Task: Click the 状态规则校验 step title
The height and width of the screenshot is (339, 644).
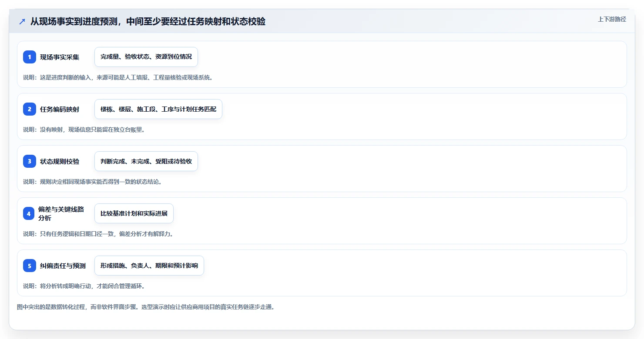Action: (60, 161)
